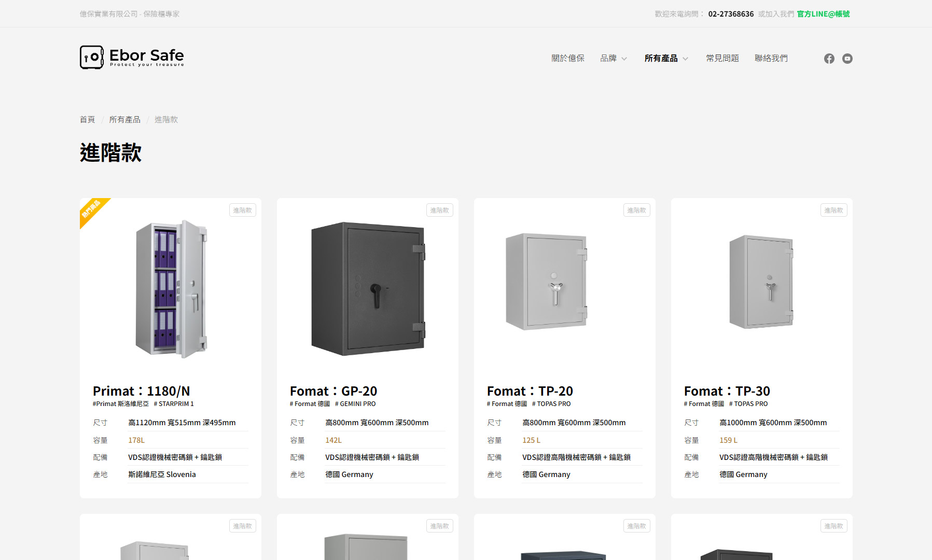Open the 聯絡我們 page
Screen dimensions: 932x560
(x=771, y=59)
